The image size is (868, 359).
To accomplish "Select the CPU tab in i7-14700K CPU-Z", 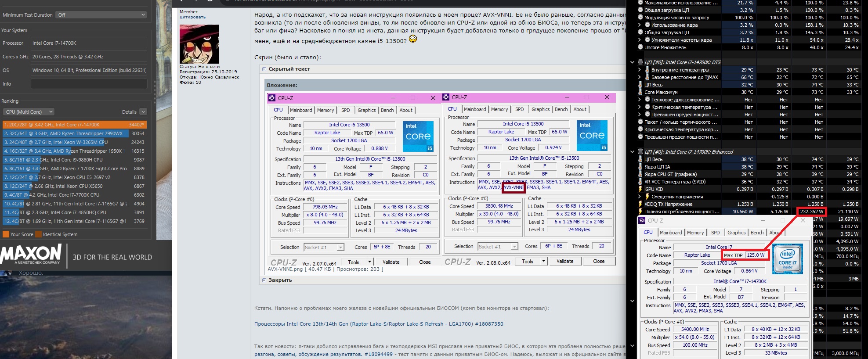I will click(648, 233).
